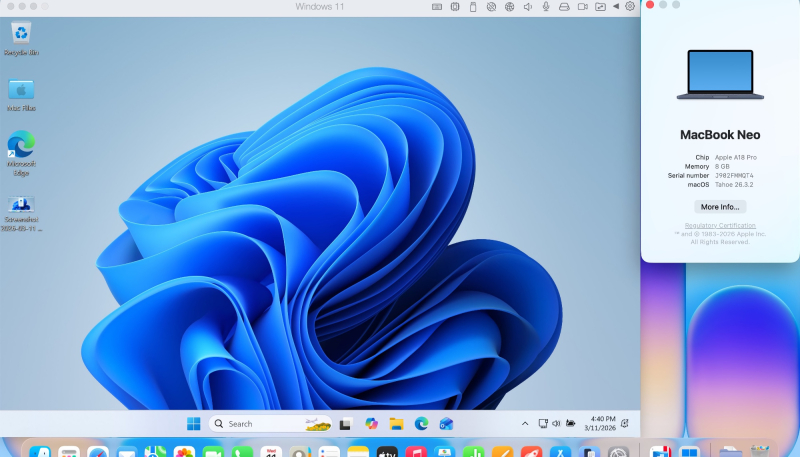The width and height of the screenshot is (800, 457).
Task: Close the About This Mac window
Action: [649, 5]
